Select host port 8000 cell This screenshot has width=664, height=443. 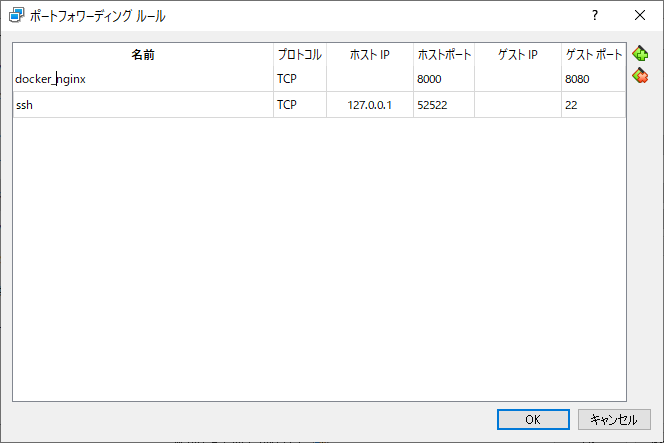tap(444, 79)
